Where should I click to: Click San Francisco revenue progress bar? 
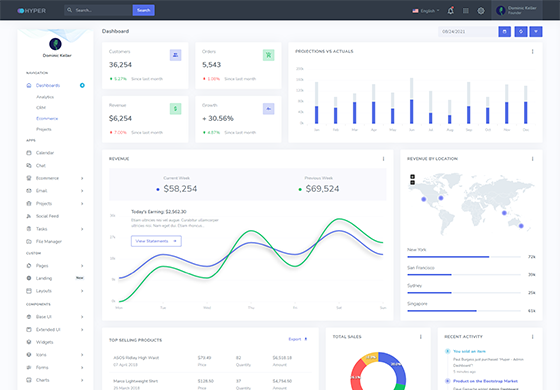click(x=464, y=275)
